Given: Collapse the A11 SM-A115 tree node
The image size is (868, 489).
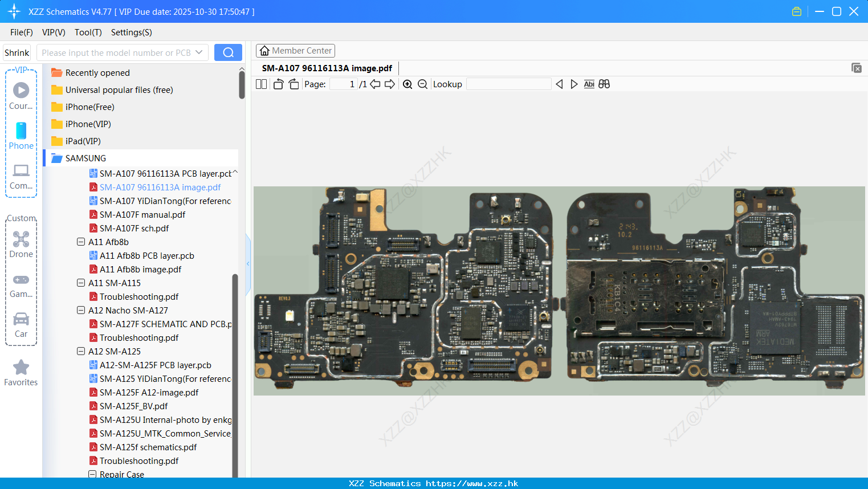Looking at the screenshot, I should click(x=81, y=283).
